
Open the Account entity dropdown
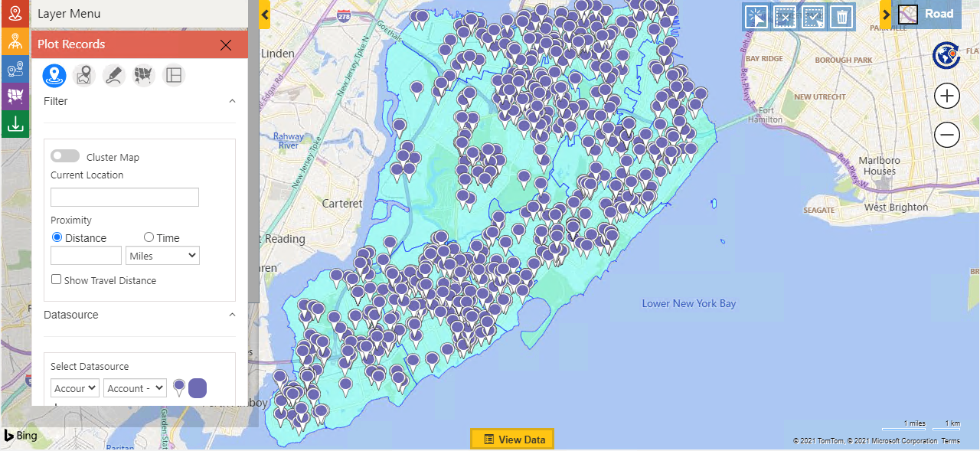75,388
